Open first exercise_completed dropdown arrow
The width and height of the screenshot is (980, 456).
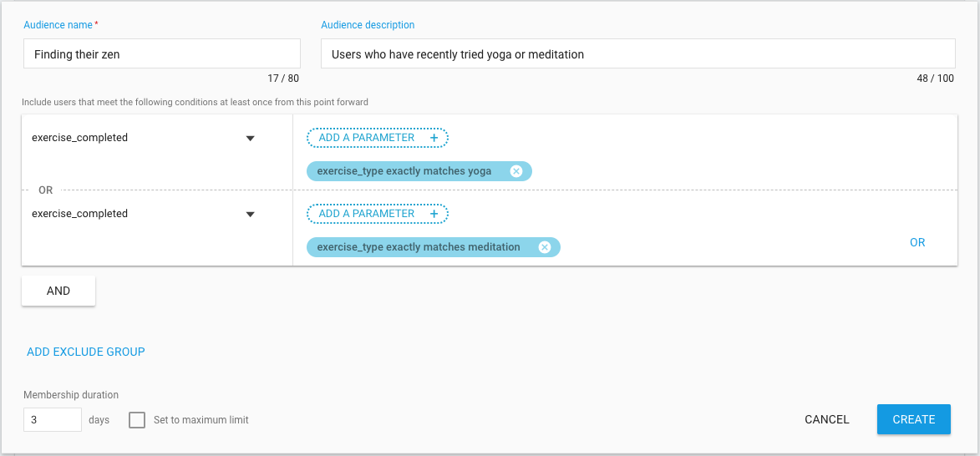(250, 139)
